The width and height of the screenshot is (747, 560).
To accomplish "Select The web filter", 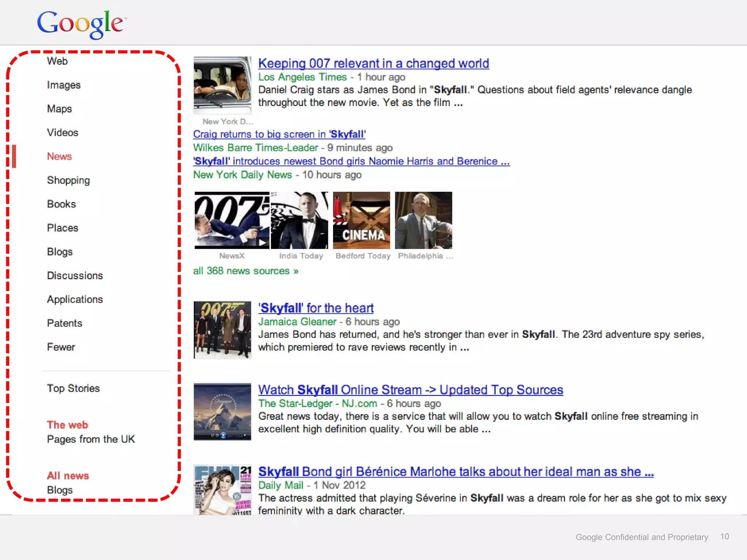I will (x=67, y=425).
